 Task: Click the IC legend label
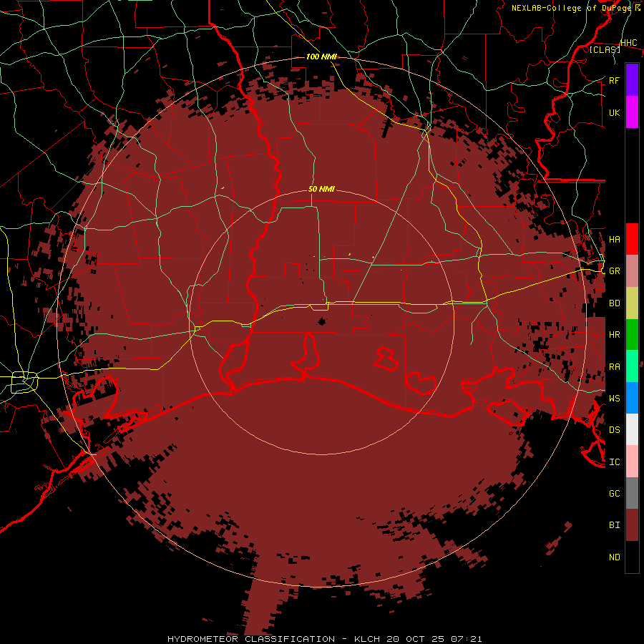click(x=614, y=462)
